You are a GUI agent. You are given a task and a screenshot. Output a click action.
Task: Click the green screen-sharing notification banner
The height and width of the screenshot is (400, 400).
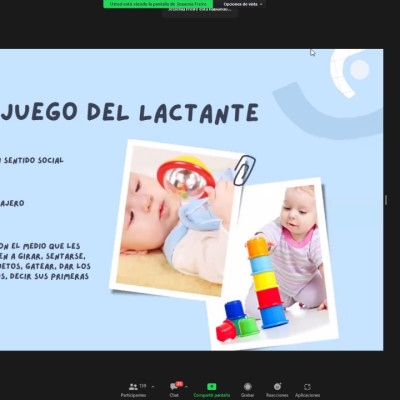pyautogui.click(x=158, y=4)
